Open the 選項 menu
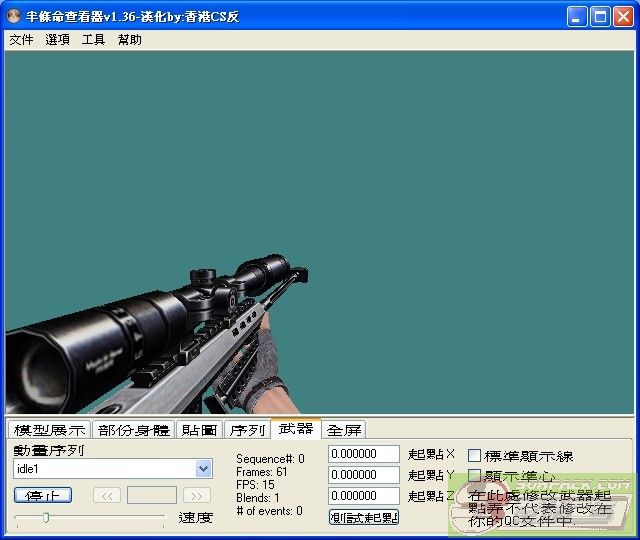 point(57,40)
